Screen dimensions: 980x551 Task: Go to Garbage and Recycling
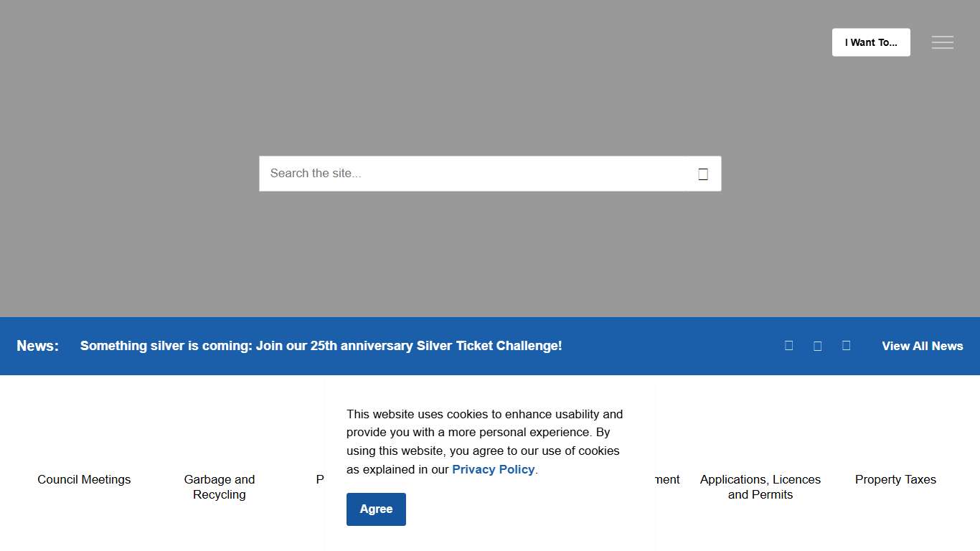[x=220, y=486]
